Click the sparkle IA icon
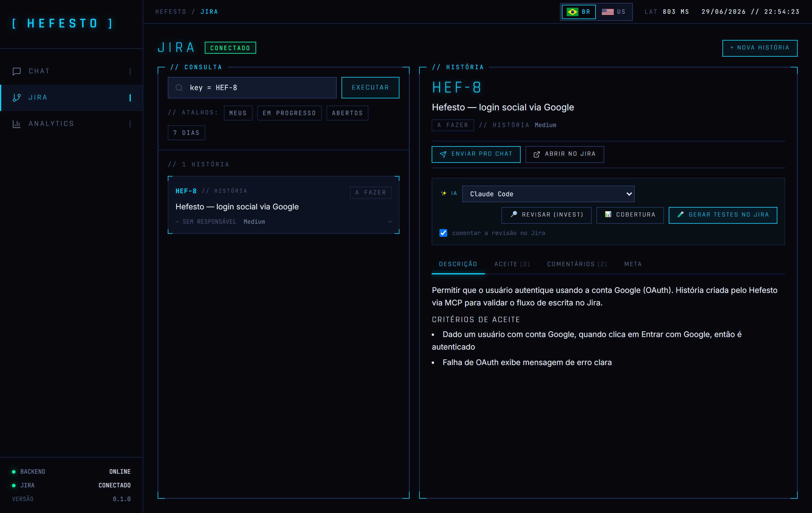The height and width of the screenshot is (513, 812). [x=444, y=193]
